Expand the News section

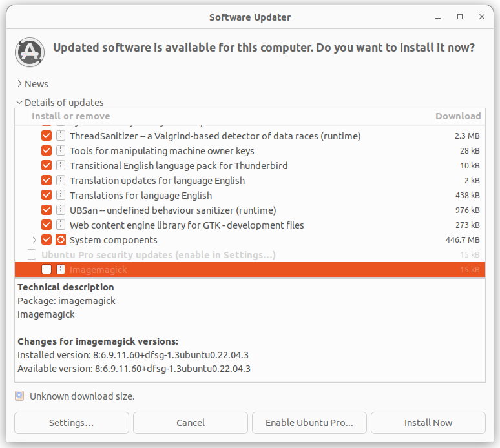point(19,84)
